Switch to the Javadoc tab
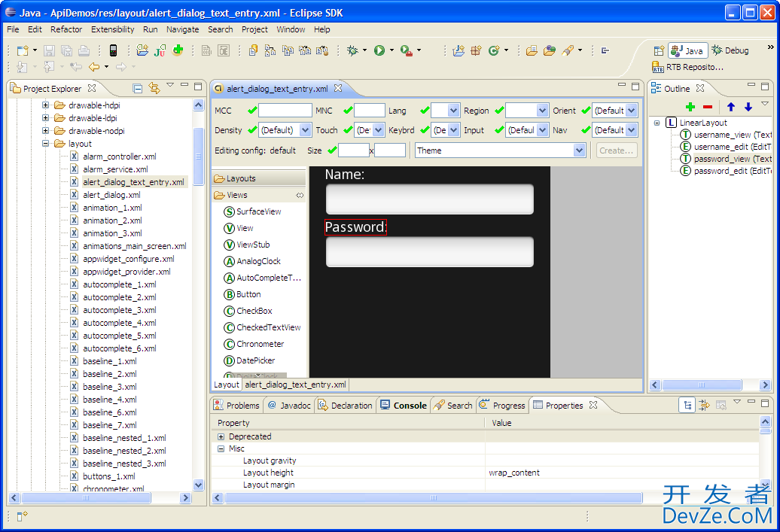Screen dimensions: 780x532 (x=290, y=406)
